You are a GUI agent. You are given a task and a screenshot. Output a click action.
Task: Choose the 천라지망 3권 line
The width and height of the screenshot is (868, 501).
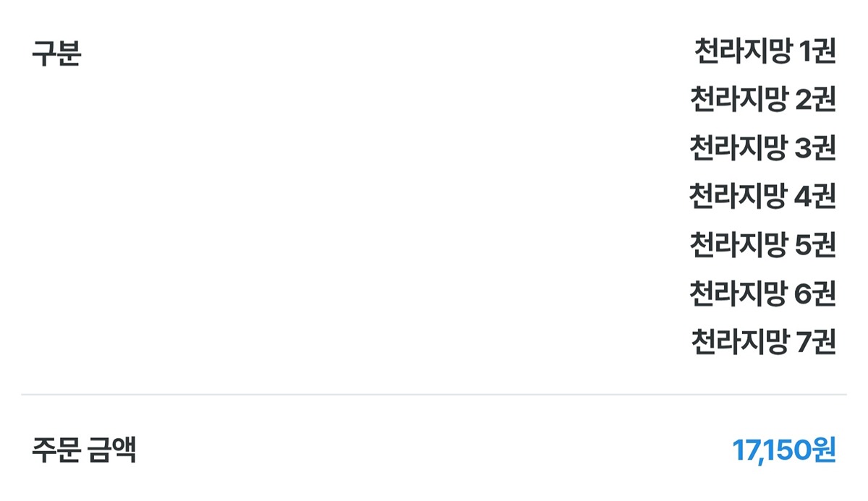763,148
